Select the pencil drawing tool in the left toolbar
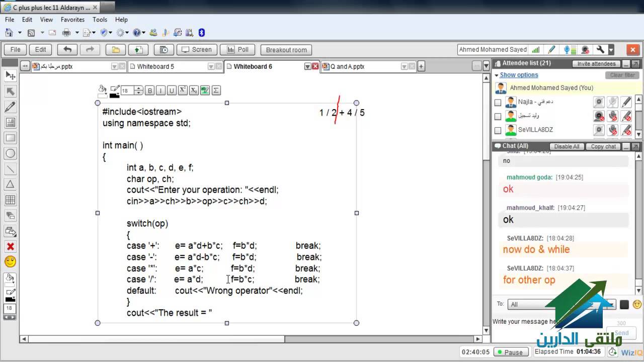The height and width of the screenshot is (362, 644). [x=10, y=107]
